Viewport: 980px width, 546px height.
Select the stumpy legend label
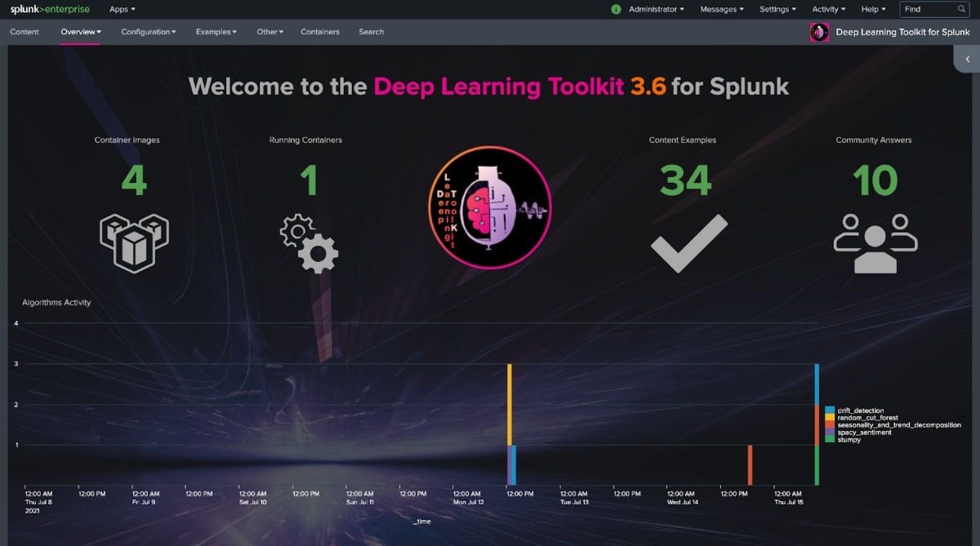click(x=849, y=440)
